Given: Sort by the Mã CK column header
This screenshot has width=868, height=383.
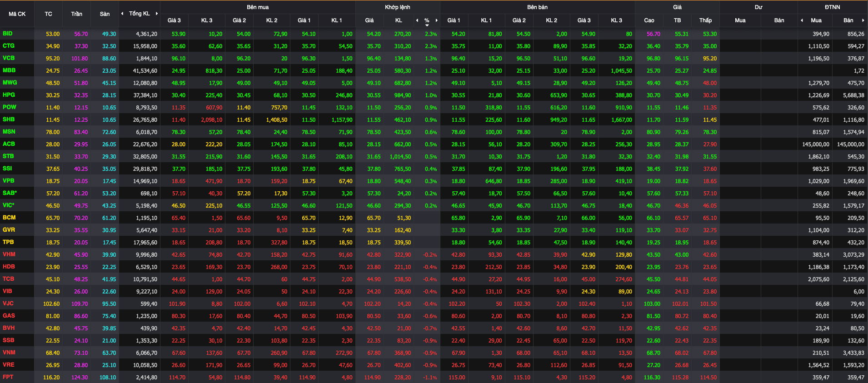Looking at the screenshot, I should tap(17, 14).
